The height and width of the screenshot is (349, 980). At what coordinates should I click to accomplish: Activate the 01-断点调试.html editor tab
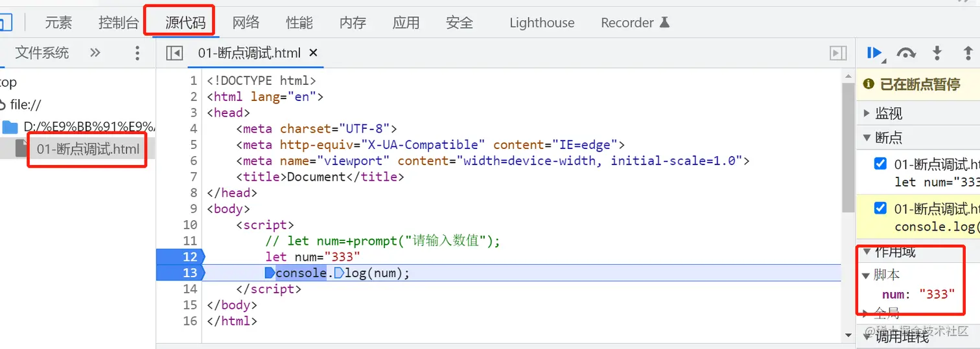[x=249, y=53]
